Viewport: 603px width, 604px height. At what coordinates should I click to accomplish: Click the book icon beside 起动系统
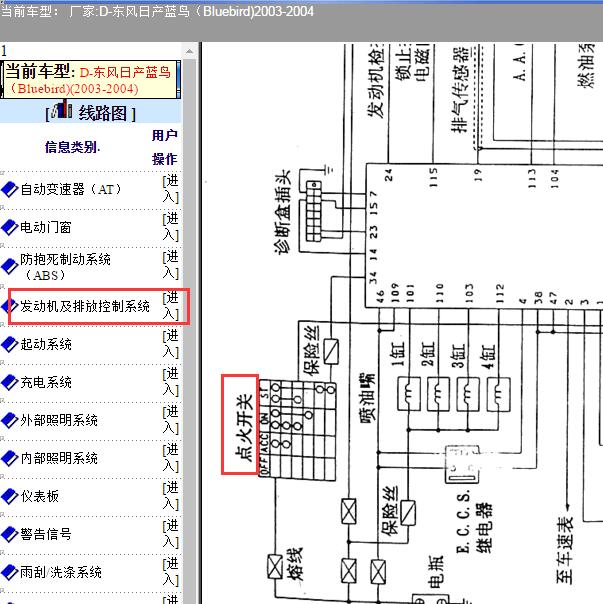coord(10,344)
